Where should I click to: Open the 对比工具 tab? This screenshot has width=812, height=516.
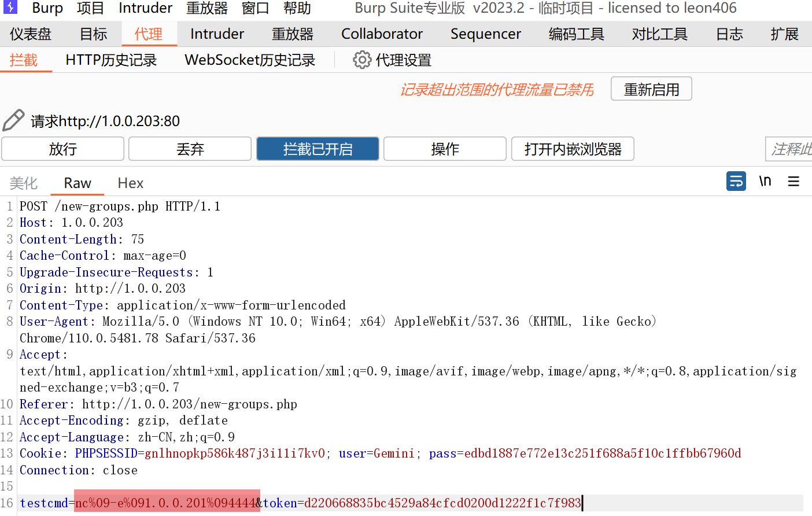[x=660, y=34]
